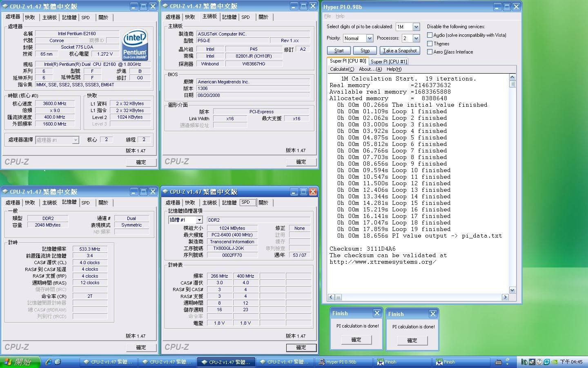Viewport: 588px width, 368px height.
Task: Open About...(A) menu in Super PI
Action: click(370, 69)
